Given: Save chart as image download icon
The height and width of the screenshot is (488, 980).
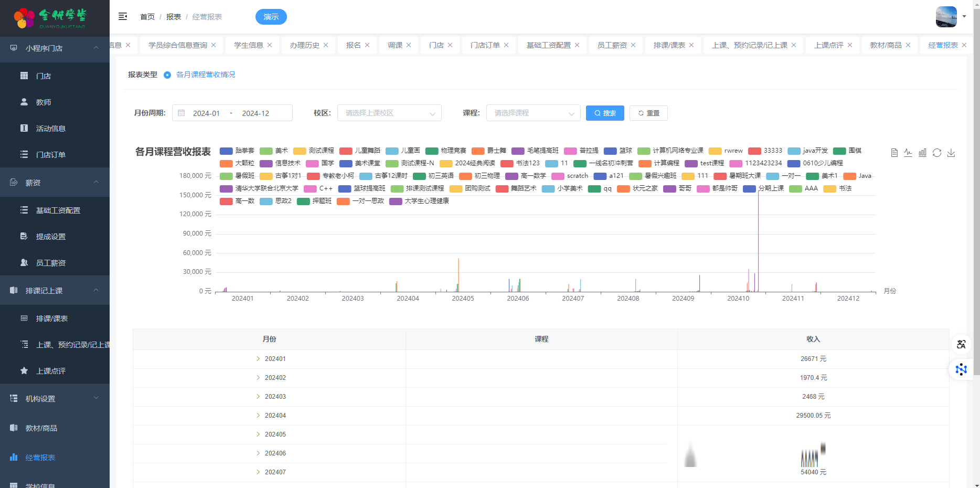Looking at the screenshot, I should coord(951,153).
